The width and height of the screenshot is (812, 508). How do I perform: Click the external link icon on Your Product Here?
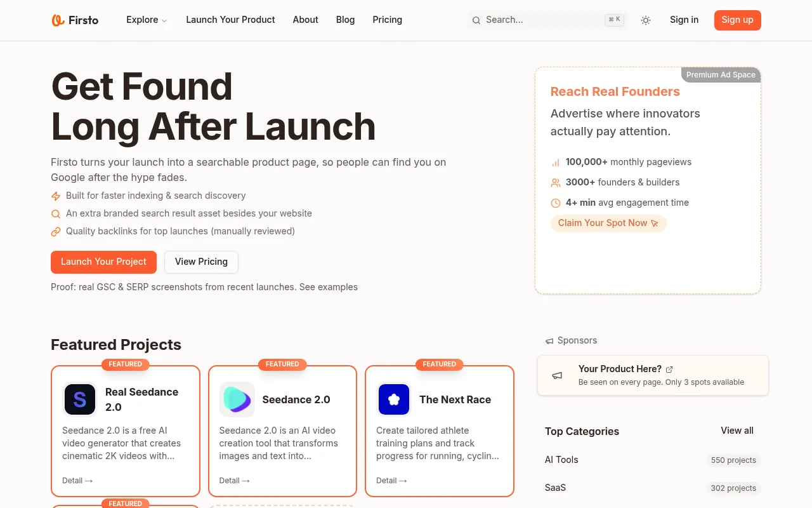pos(669,369)
